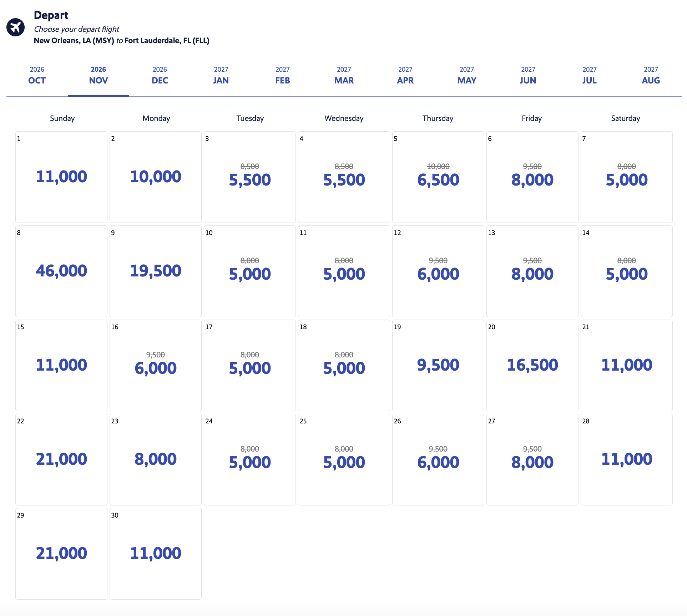The height and width of the screenshot is (616, 687).
Task: Choose November 1 fare of 11,000 points
Action: 61,177
